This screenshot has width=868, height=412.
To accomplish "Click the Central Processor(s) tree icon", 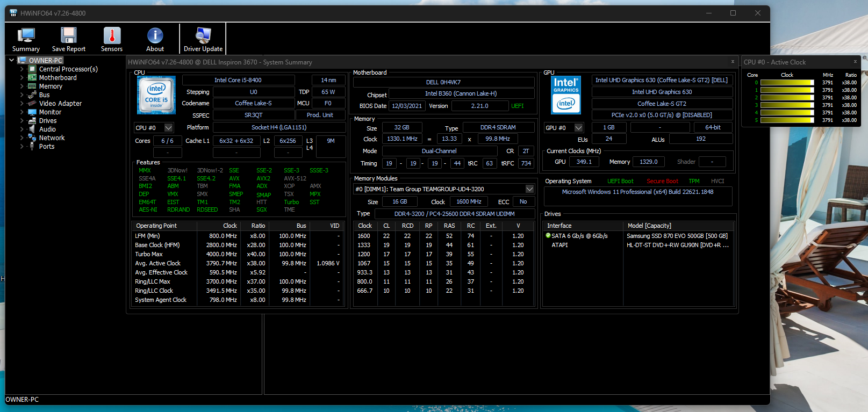I will (x=32, y=69).
